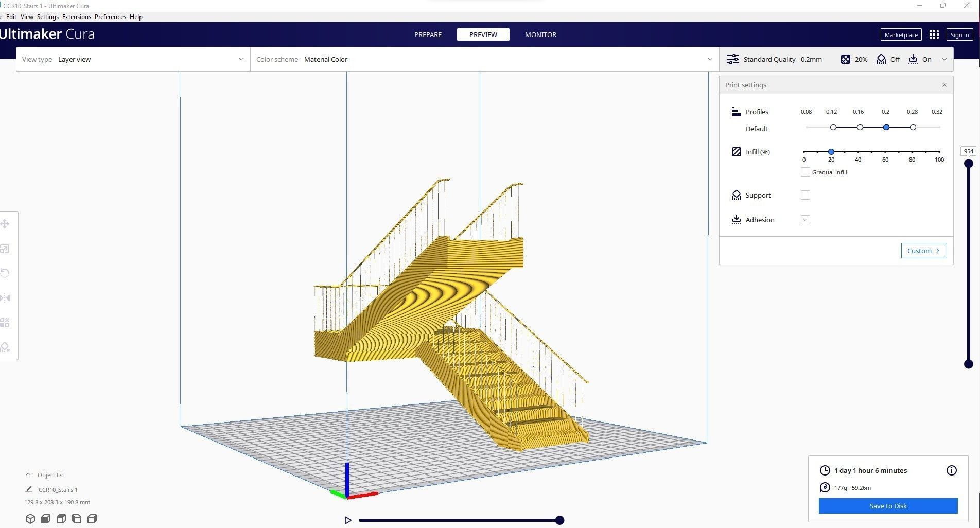Screen dimensions: 980x528
Task: Select the Move tool in left toolbar
Action: click(5, 224)
